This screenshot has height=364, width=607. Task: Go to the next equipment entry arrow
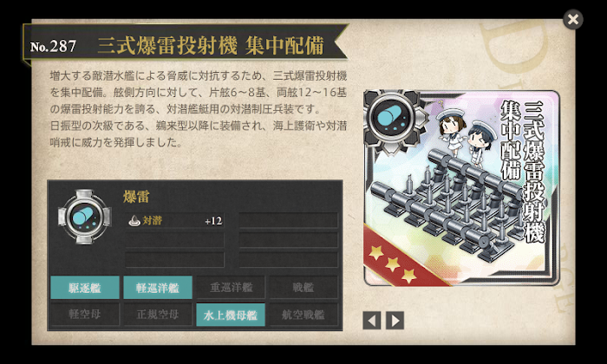[x=395, y=321]
